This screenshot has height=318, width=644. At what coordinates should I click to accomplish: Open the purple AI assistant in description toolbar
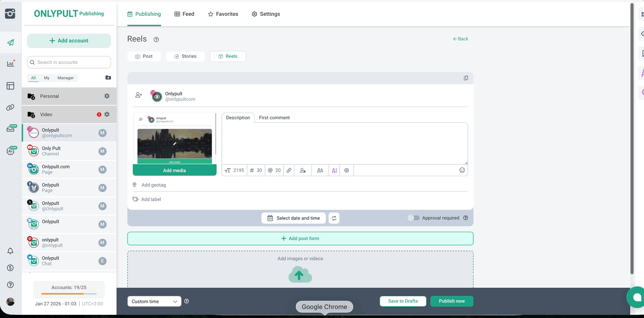tap(334, 170)
